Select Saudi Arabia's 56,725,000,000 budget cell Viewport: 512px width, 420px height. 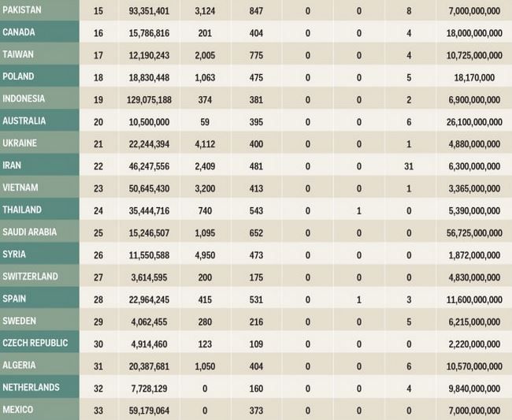[x=474, y=233]
